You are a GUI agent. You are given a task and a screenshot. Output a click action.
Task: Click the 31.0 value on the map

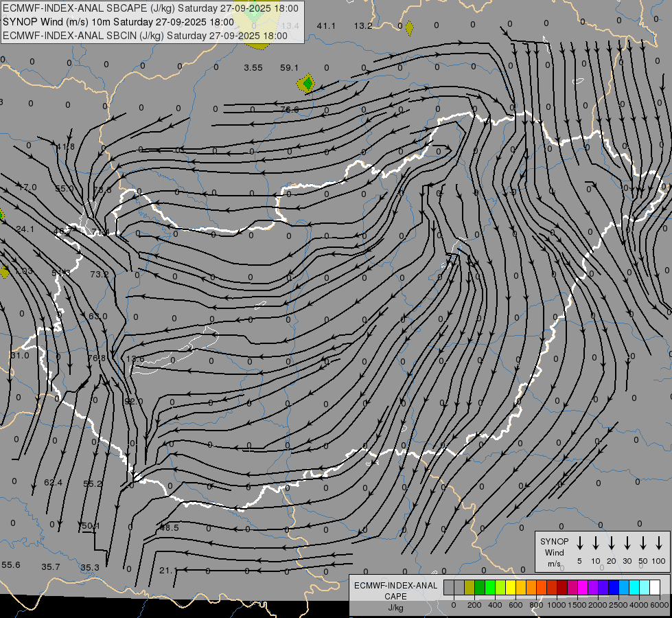(x=20, y=356)
